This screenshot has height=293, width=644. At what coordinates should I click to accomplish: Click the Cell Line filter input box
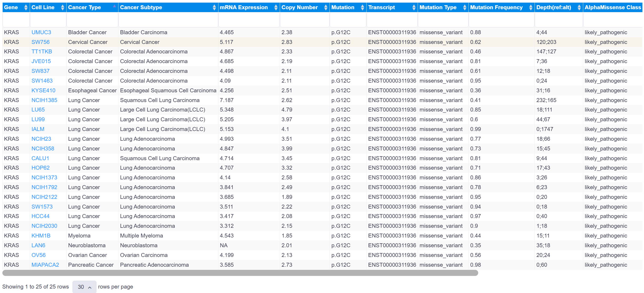click(x=48, y=20)
